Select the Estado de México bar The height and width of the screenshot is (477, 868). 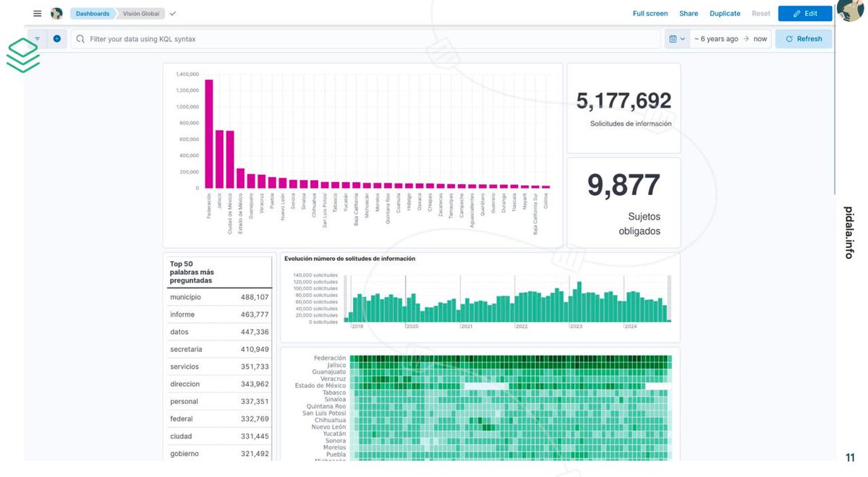[x=240, y=179]
